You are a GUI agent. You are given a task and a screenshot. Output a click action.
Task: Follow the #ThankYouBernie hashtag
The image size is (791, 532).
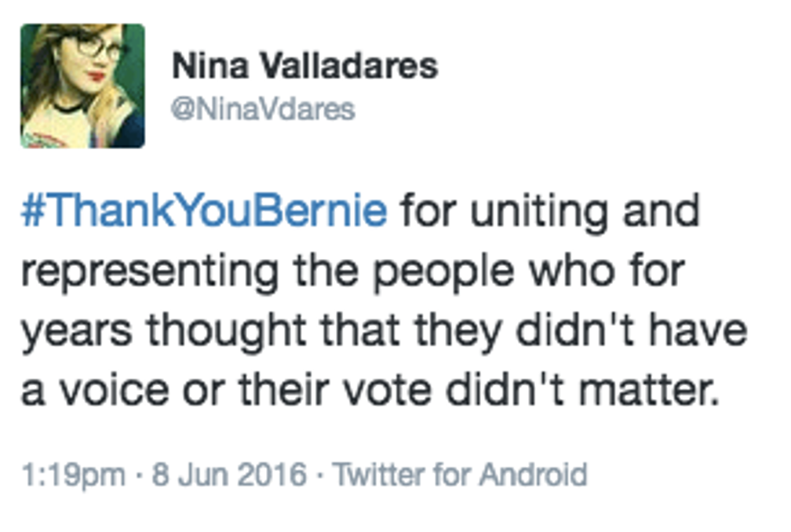point(204,210)
